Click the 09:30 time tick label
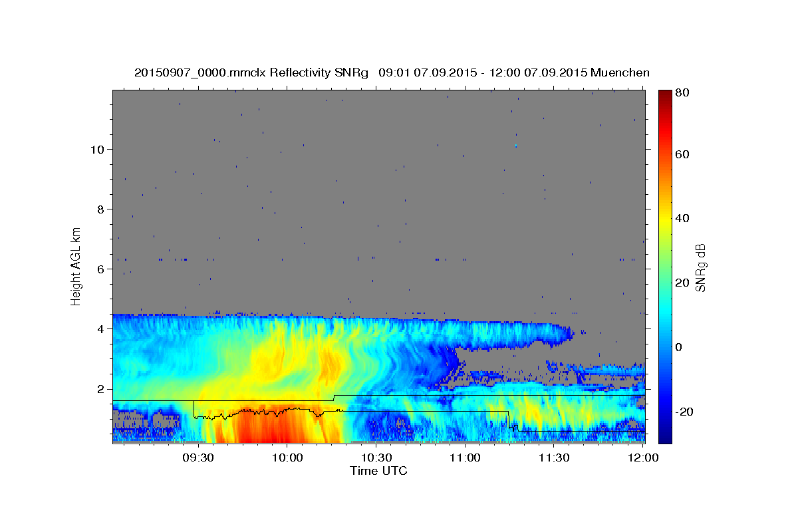This screenshot has width=798, height=532. coord(198,458)
